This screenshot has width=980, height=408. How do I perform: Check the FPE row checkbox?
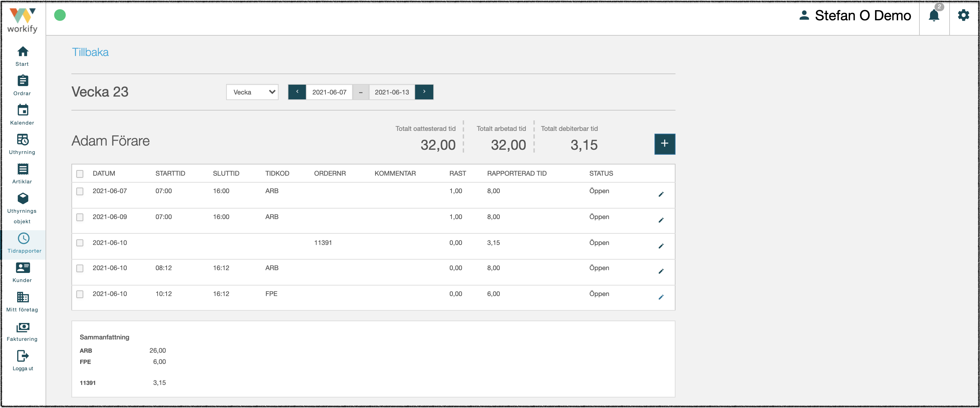80,294
